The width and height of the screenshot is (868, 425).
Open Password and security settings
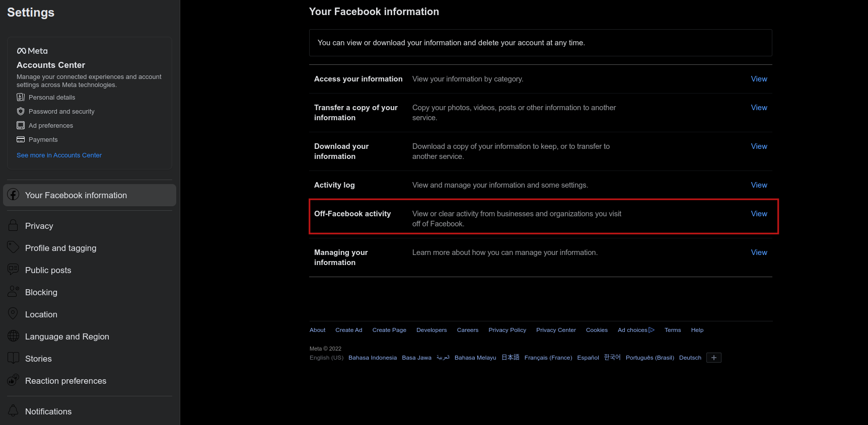pyautogui.click(x=61, y=112)
